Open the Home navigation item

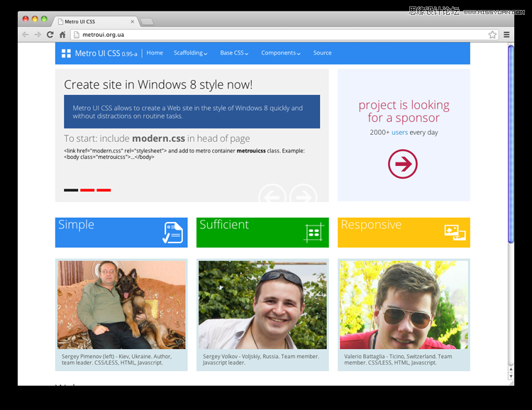click(x=155, y=53)
